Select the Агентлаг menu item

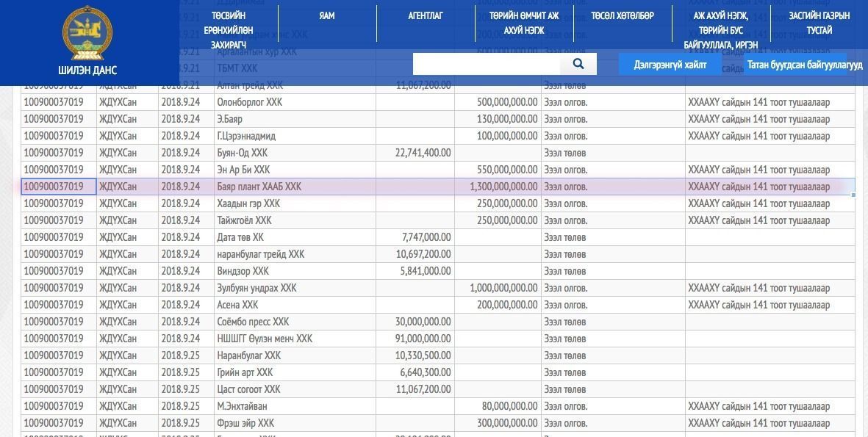425,15
